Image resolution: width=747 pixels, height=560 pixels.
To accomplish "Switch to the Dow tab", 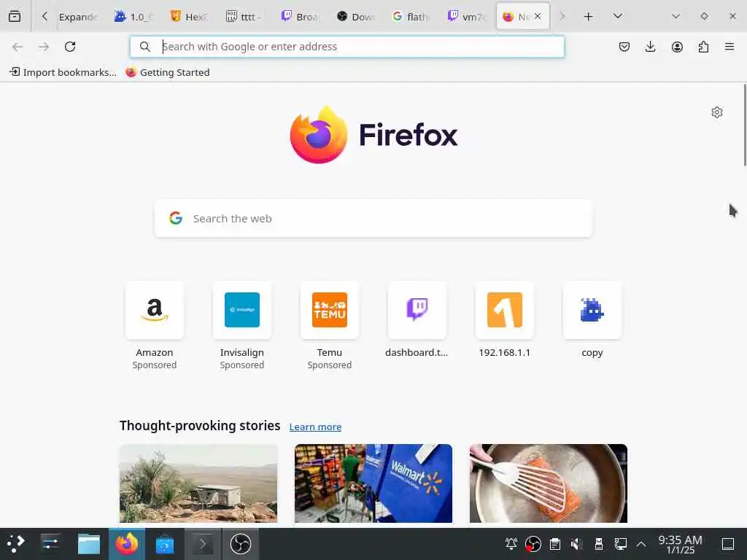I will 356,17.
